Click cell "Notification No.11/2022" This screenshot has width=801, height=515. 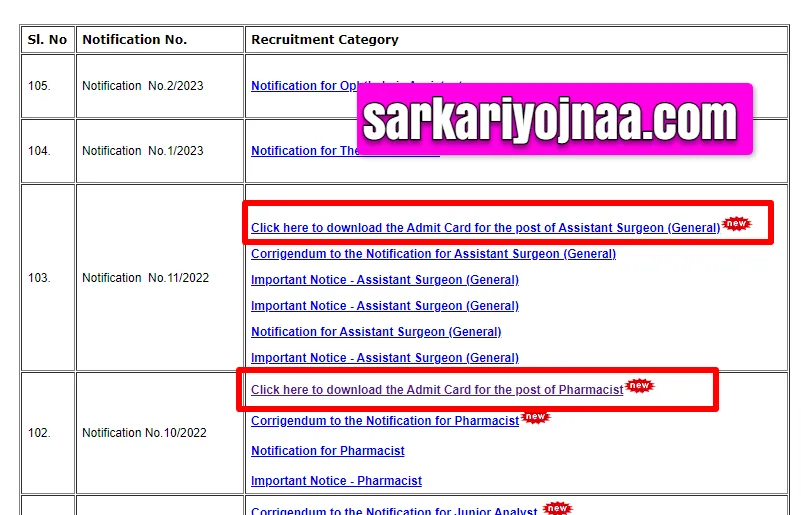click(x=159, y=278)
